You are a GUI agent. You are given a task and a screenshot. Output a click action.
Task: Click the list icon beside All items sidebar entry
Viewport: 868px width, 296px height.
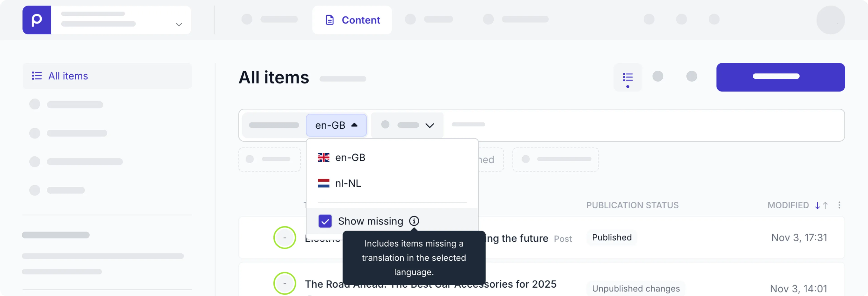tap(37, 76)
